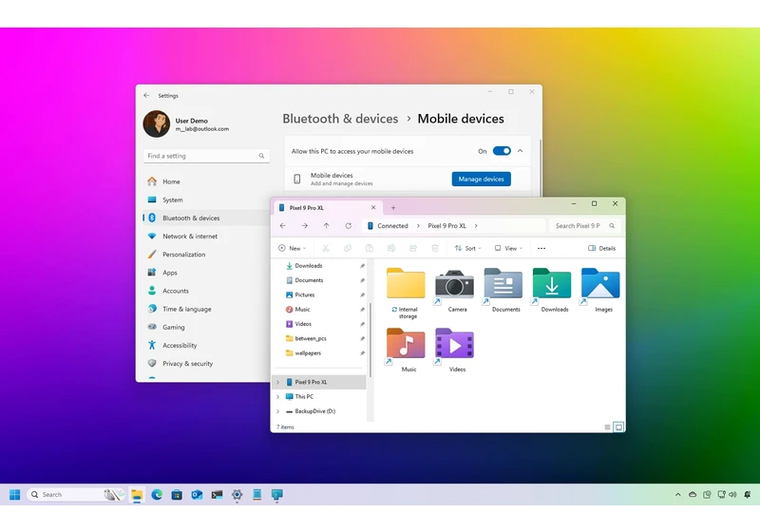Click the Windows Start button
This screenshot has width=760, height=532.
pyautogui.click(x=15, y=495)
